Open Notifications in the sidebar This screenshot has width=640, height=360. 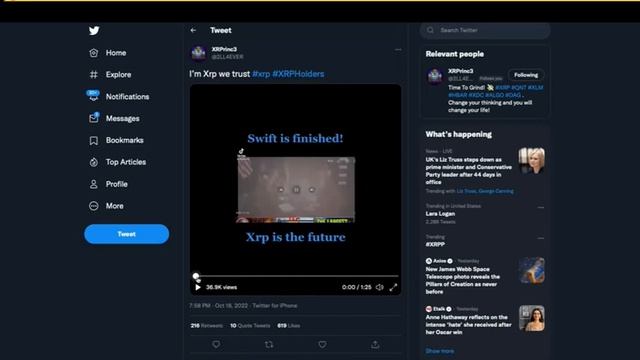tap(118, 96)
